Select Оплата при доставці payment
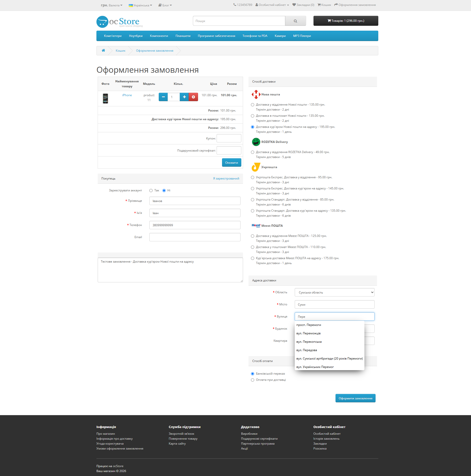This screenshot has width=471, height=476. (x=252, y=380)
